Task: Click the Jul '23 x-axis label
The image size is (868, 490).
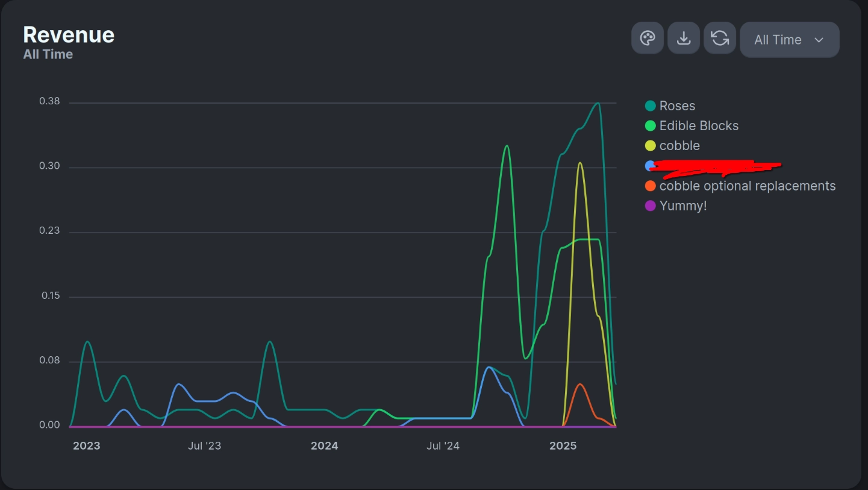Action: (x=204, y=446)
